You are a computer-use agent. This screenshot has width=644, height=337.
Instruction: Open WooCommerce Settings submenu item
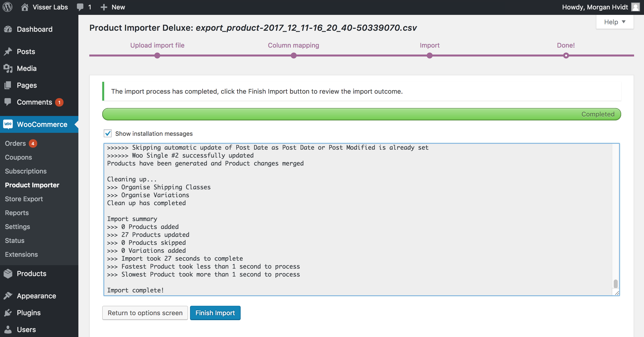point(18,227)
